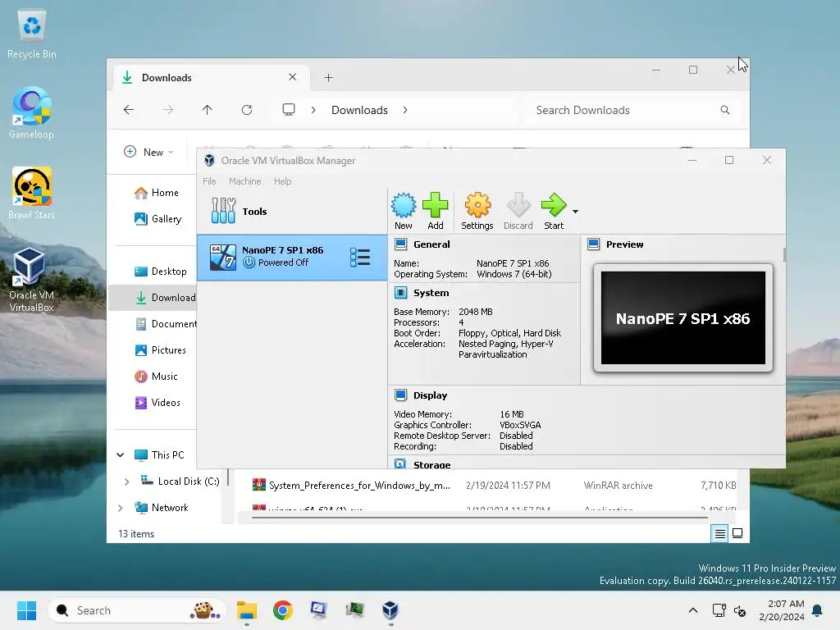
Task: Select the Gameloop desktop shortcut
Action: coord(31,114)
